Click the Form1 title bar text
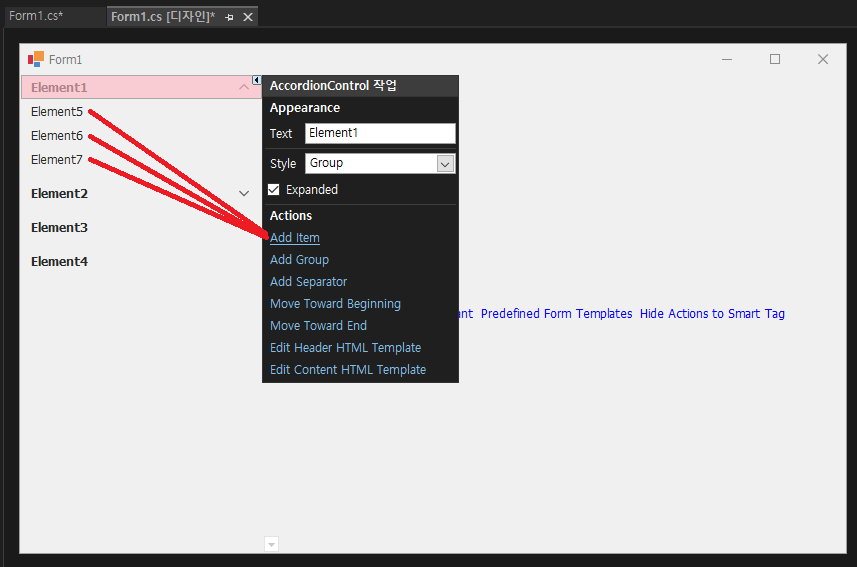 click(65, 60)
